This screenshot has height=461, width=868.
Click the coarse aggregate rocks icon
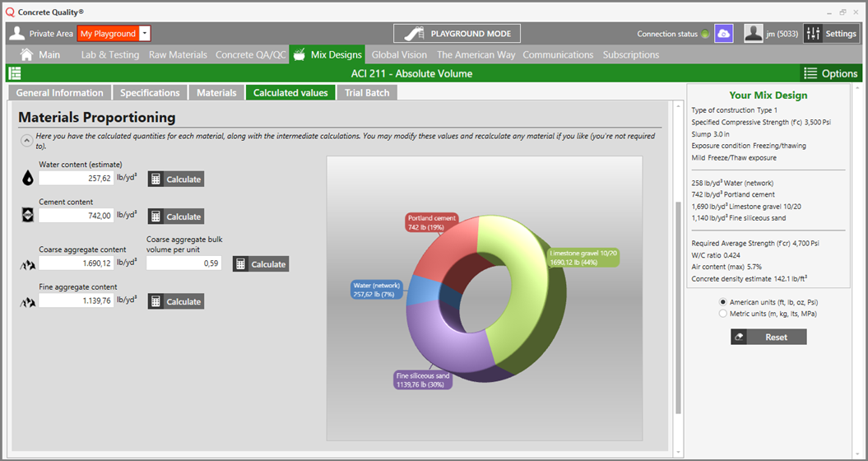click(28, 264)
